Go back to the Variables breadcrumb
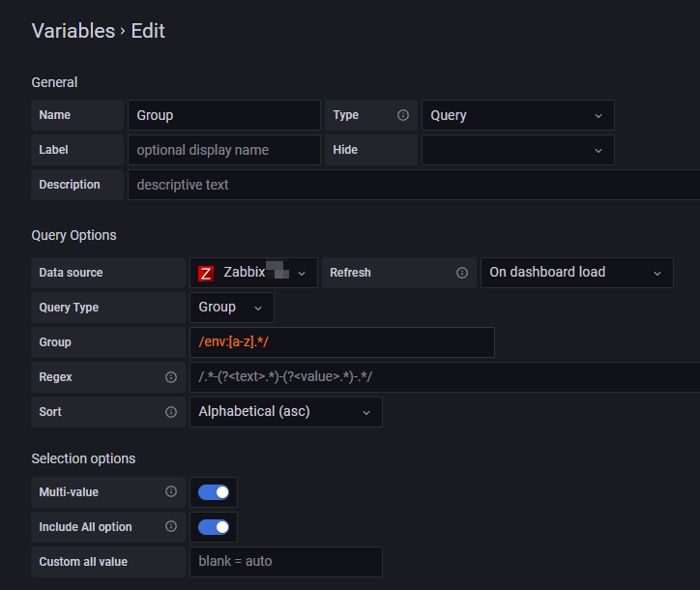 tap(73, 31)
